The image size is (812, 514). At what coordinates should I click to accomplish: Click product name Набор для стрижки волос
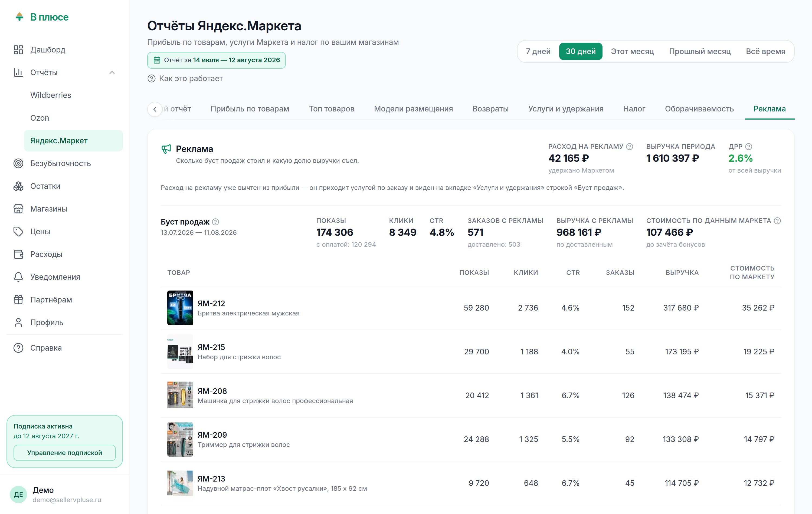coord(239,357)
